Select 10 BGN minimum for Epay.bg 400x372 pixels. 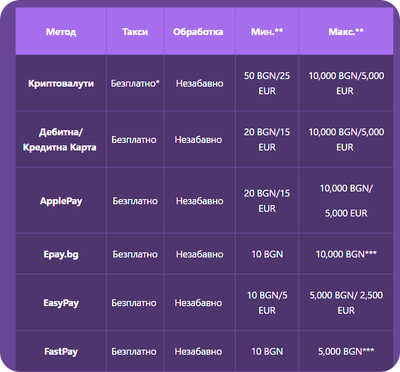(x=267, y=254)
